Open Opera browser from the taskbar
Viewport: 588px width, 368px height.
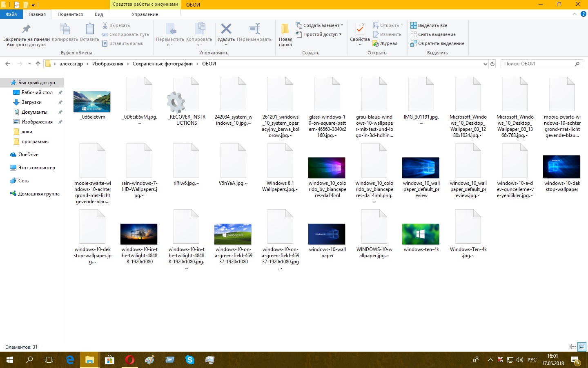pyautogui.click(x=130, y=360)
